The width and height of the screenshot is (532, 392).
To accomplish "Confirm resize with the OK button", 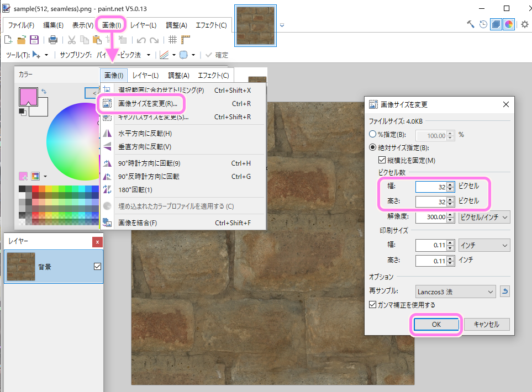I will click(x=436, y=324).
